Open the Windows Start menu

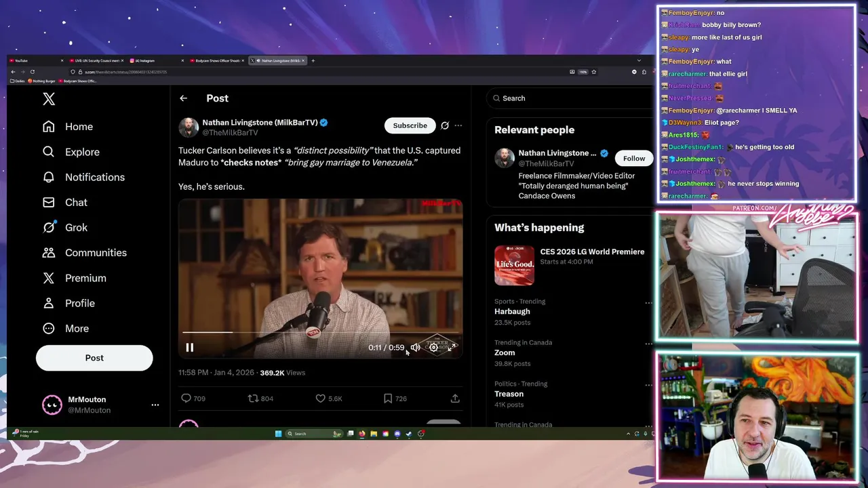(x=278, y=434)
